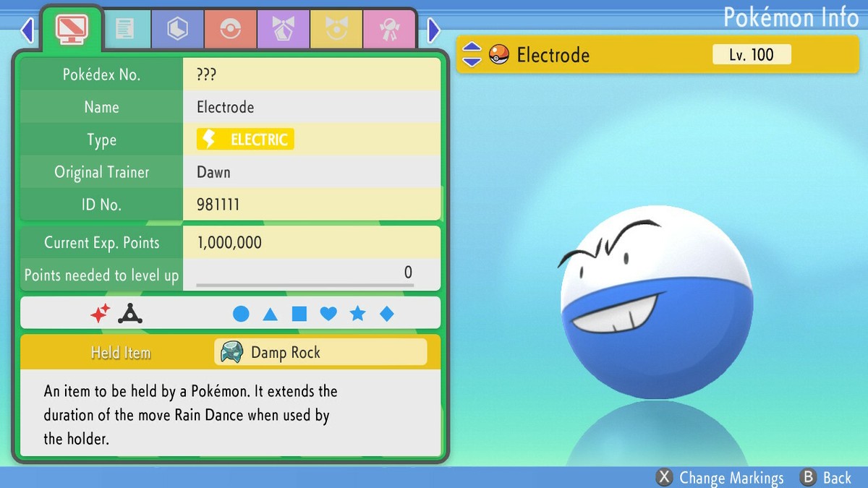Click the Points needed to level up label

pyautogui.click(x=101, y=275)
